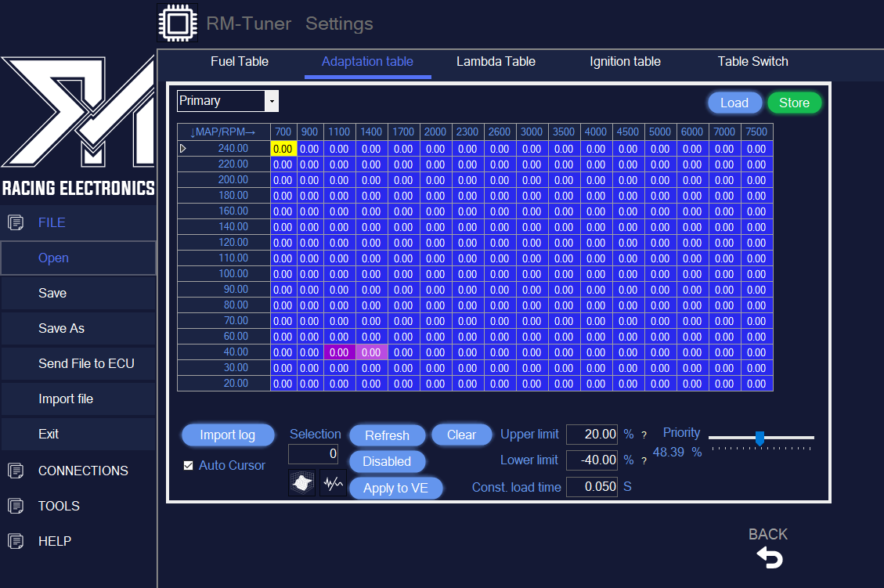
Task: Toggle the Auto Cursor checkbox
Action: click(x=188, y=465)
